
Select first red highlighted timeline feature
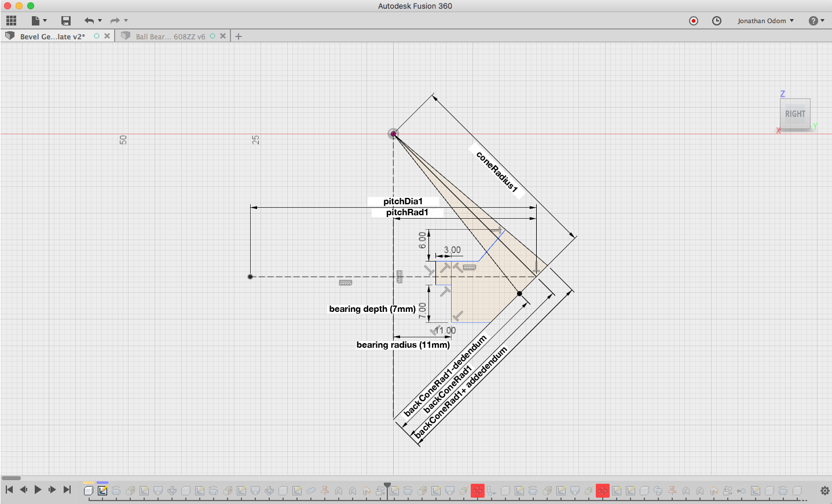pyautogui.click(x=477, y=491)
